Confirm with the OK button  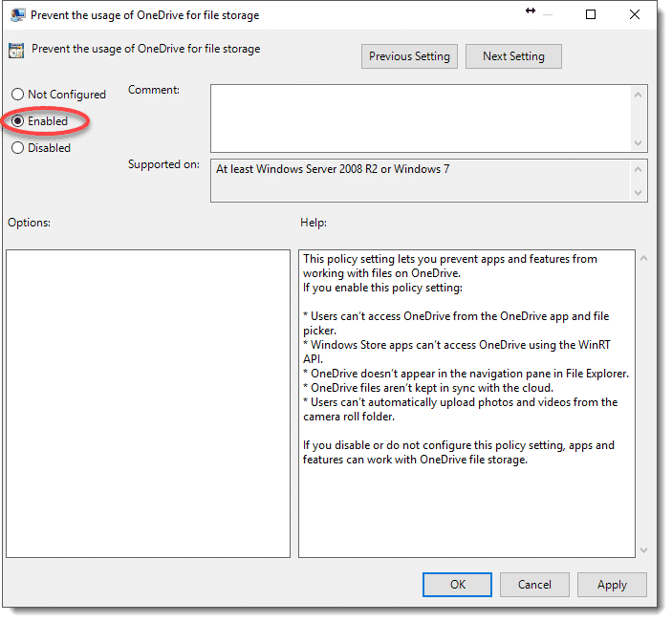tap(457, 585)
